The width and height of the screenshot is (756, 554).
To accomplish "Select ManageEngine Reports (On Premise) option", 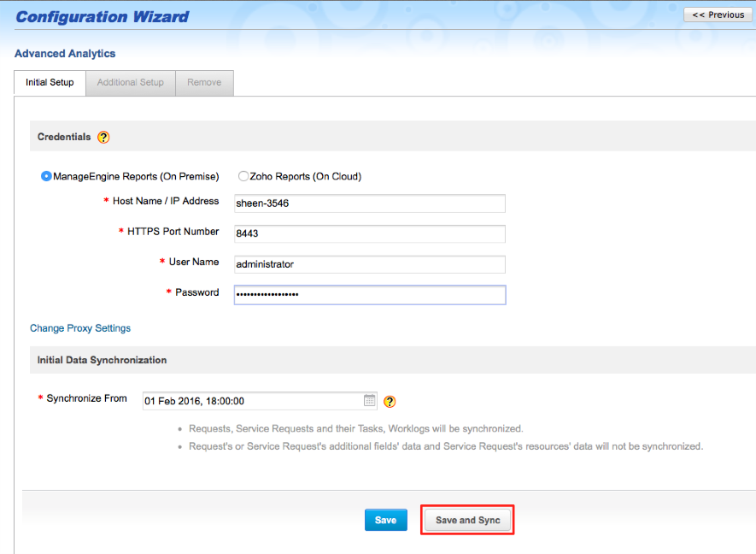I will pos(44,176).
